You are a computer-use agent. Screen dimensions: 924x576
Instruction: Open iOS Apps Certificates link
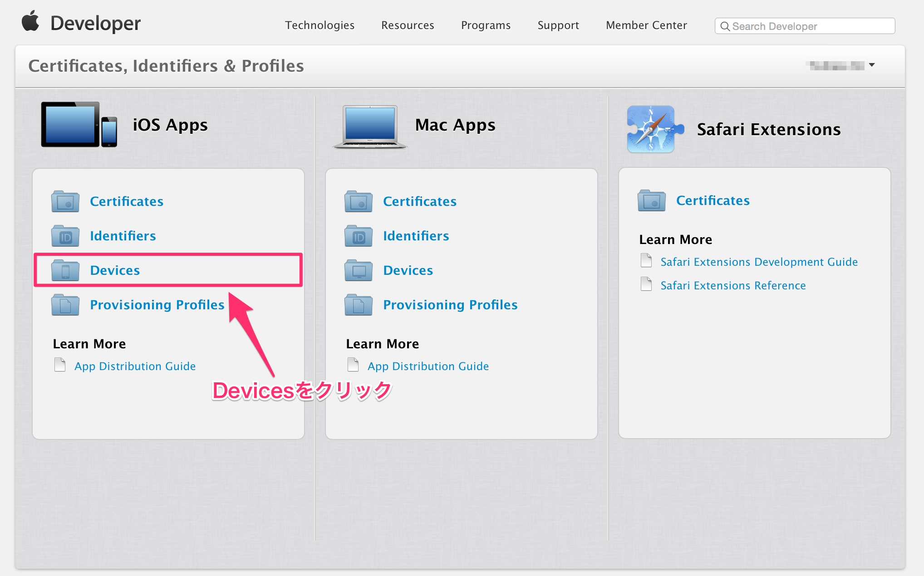pos(127,201)
